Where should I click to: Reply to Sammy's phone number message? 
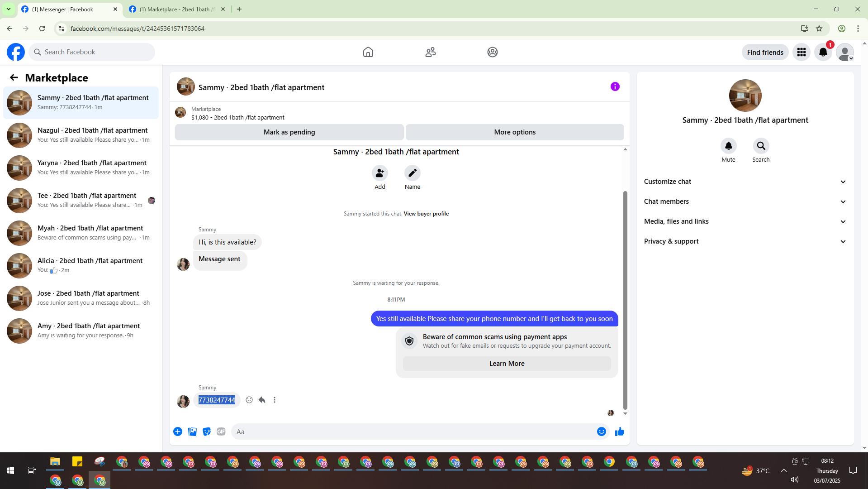[262, 400]
